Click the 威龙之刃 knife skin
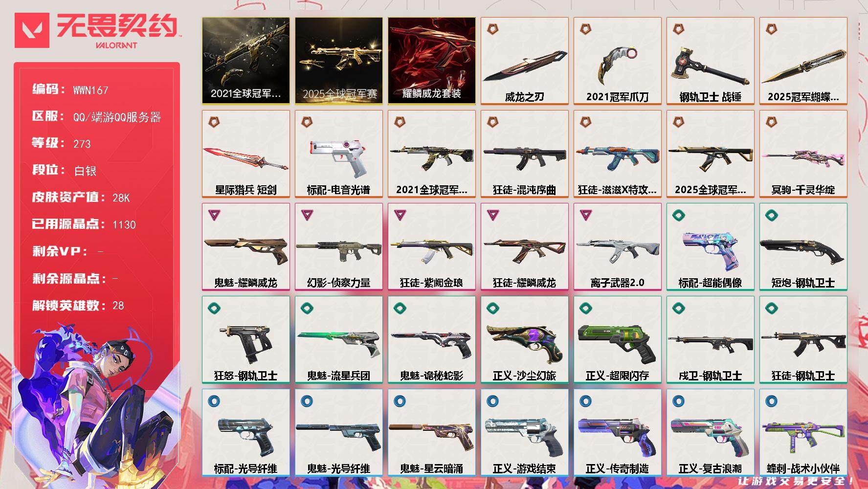The image size is (868, 489). pyautogui.click(x=524, y=61)
